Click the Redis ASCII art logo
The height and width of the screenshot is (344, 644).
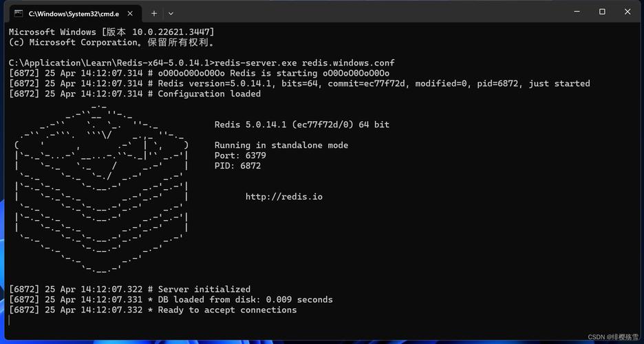click(101, 189)
